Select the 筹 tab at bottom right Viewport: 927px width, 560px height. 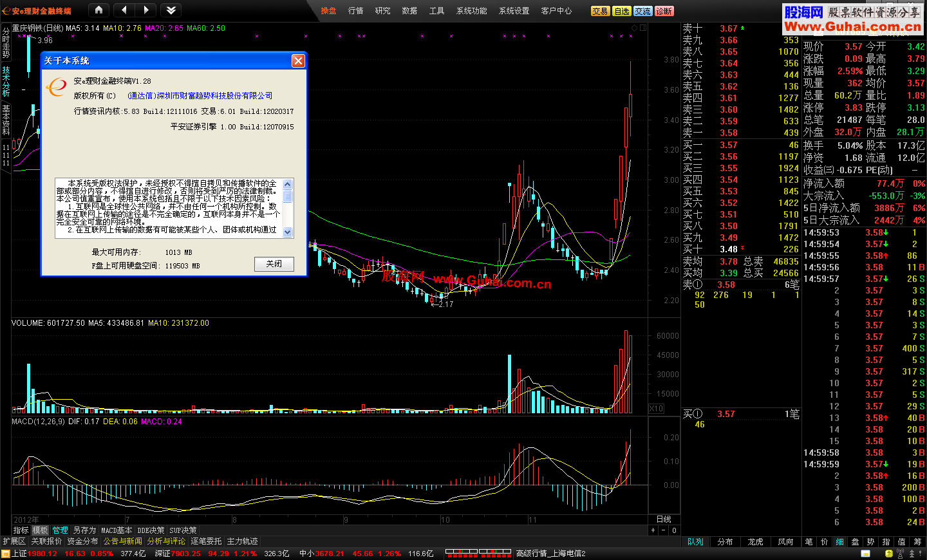pos(917,542)
